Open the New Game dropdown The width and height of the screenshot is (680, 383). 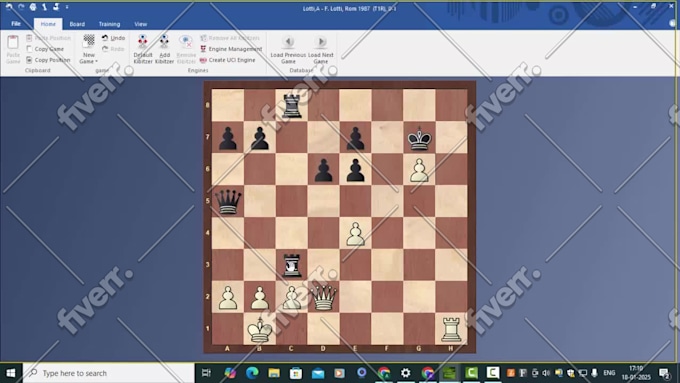point(88,58)
